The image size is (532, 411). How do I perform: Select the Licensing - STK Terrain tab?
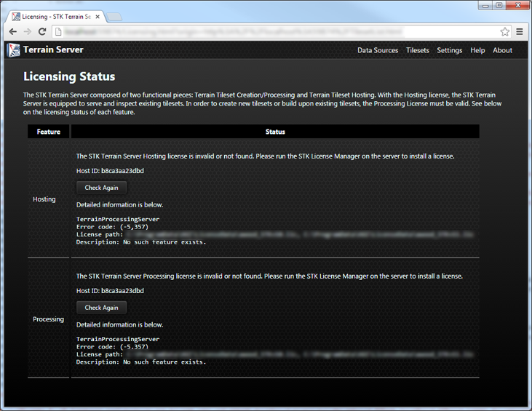[56, 17]
